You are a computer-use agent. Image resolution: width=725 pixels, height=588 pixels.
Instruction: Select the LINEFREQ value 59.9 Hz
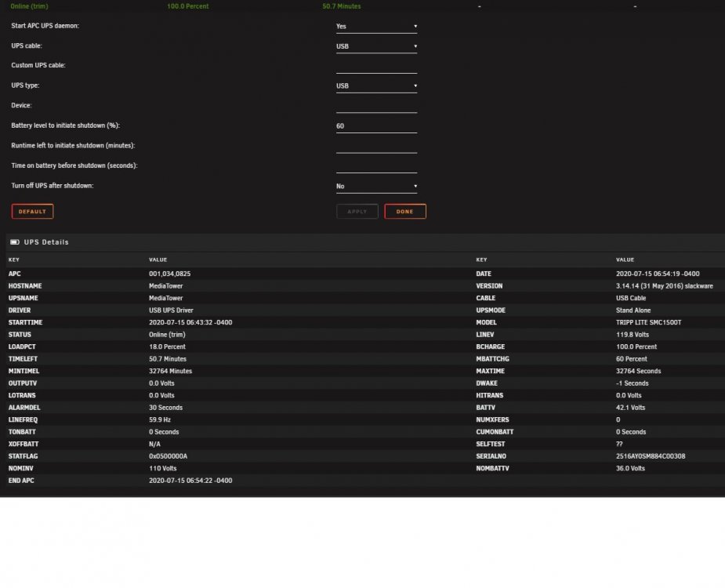pos(160,419)
